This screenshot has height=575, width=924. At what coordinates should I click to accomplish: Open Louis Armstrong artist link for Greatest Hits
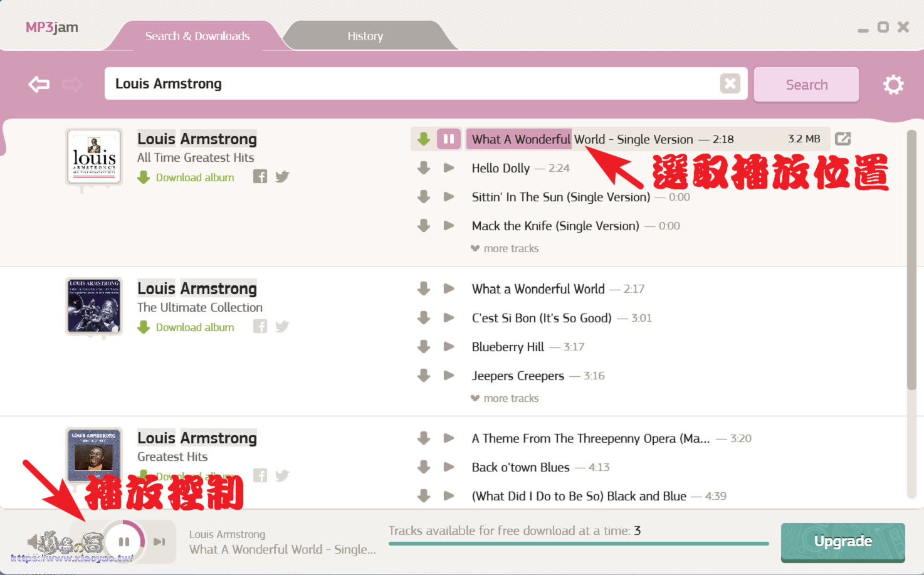pyautogui.click(x=197, y=438)
